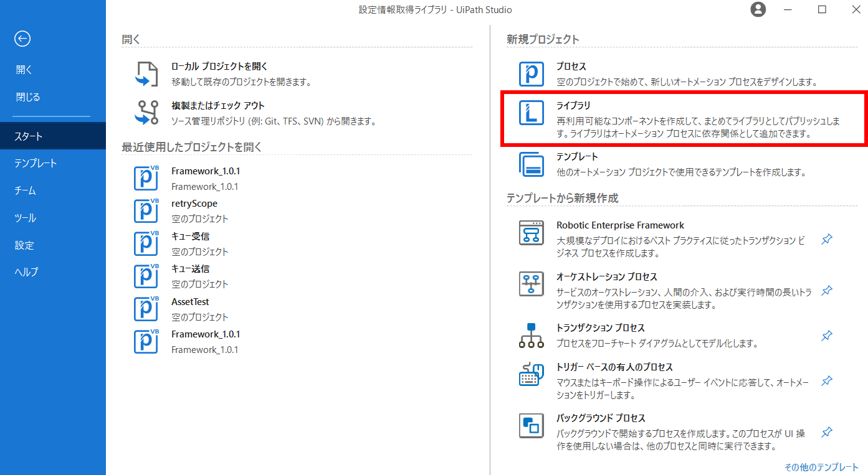Viewport: 868px width, 475px height.
Task: Click the ライブラリ project icon
Action: coord(532,113)
